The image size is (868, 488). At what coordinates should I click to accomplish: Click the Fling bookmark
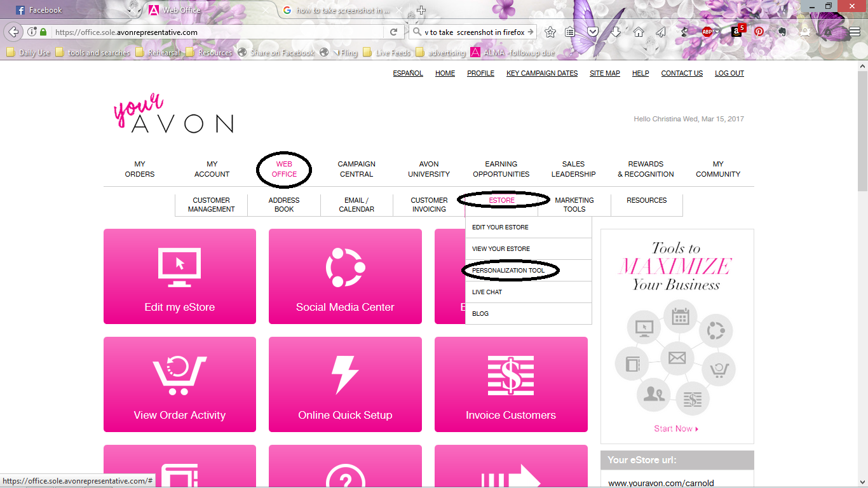339,53
